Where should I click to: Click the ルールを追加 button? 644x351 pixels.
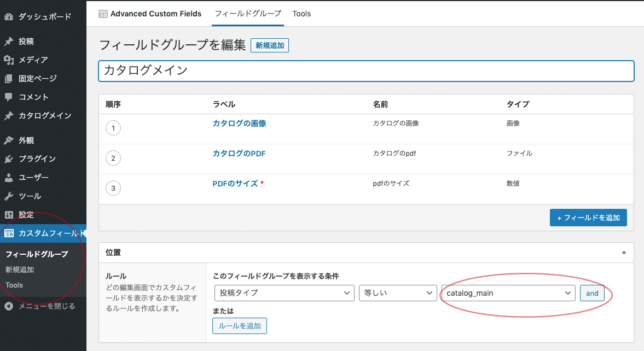240,326
